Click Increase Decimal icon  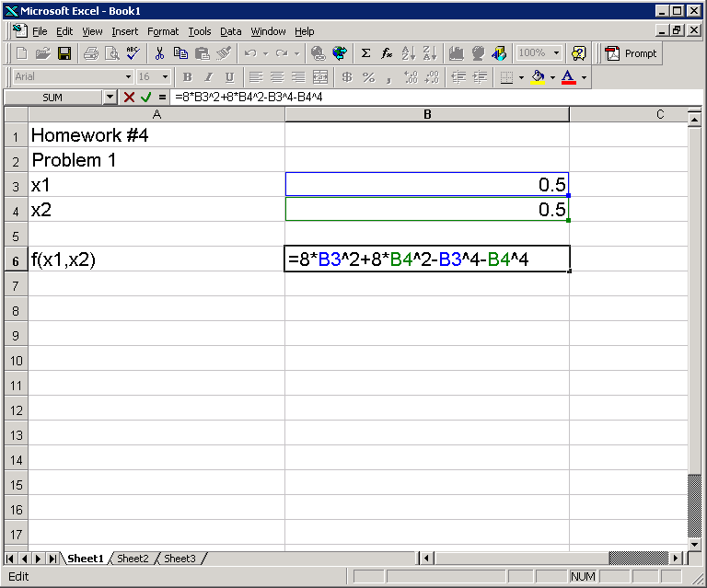pyautogui.click(x=411, y=77)
